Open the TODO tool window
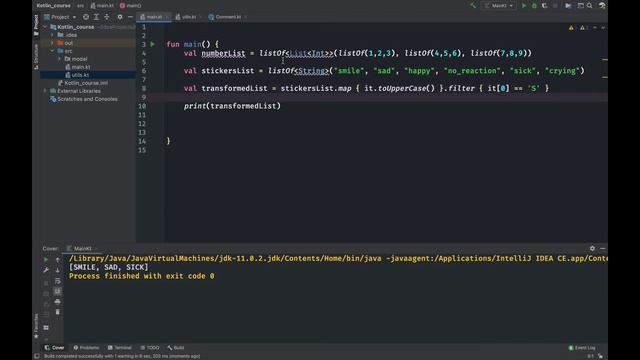 pos(150,348)
